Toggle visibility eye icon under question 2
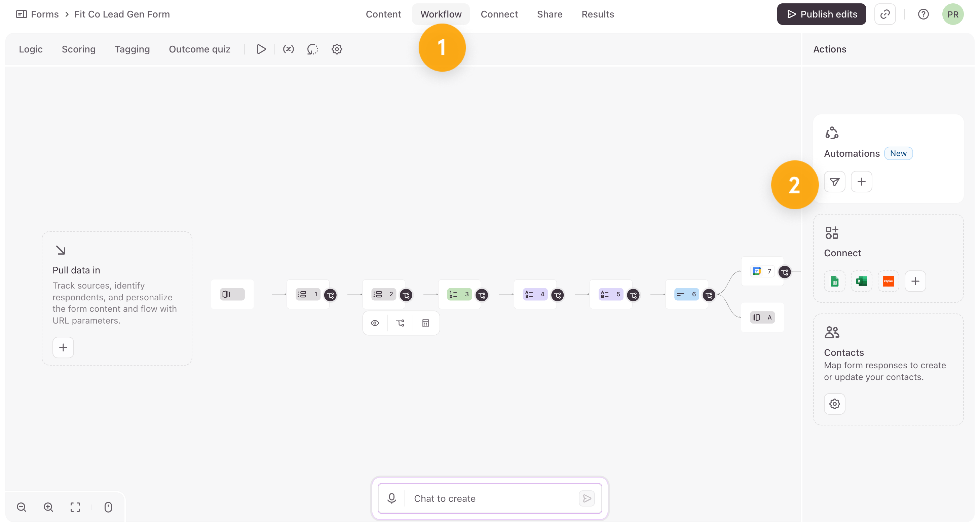Image resolution: width=980 pixels, height=524 pixels. (x=375, y=323)
